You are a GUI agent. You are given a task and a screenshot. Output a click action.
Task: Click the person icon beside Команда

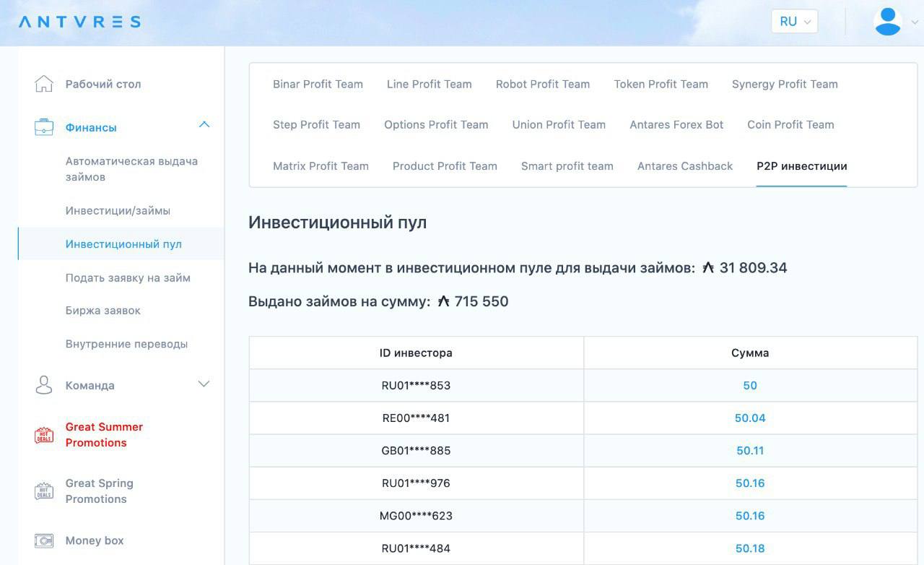(x=44, y=385)
